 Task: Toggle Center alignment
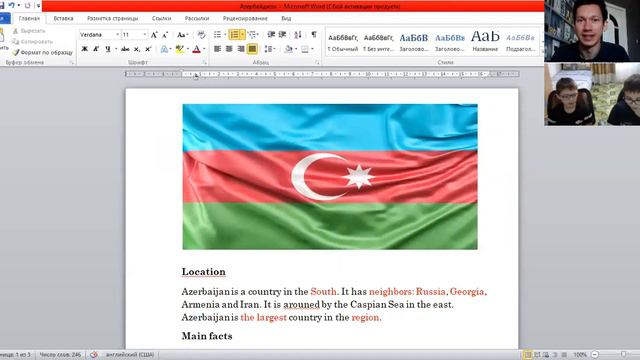229,49
